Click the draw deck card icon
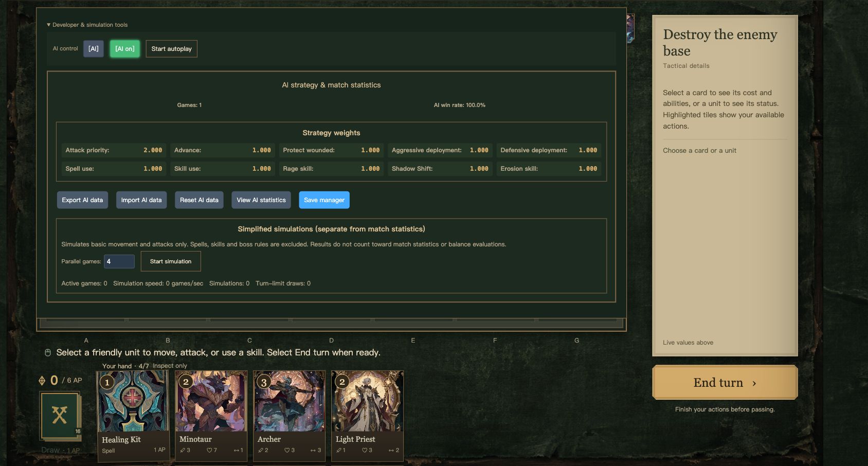Screen dimensions: 868x466 coord(60,416)
